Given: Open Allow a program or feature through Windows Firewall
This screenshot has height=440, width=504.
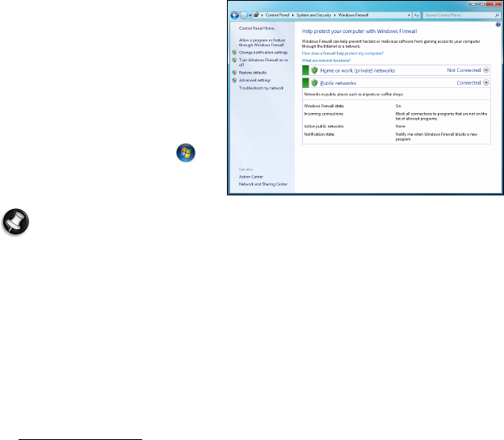Looking at the screenshot, I should pos(262,43).
